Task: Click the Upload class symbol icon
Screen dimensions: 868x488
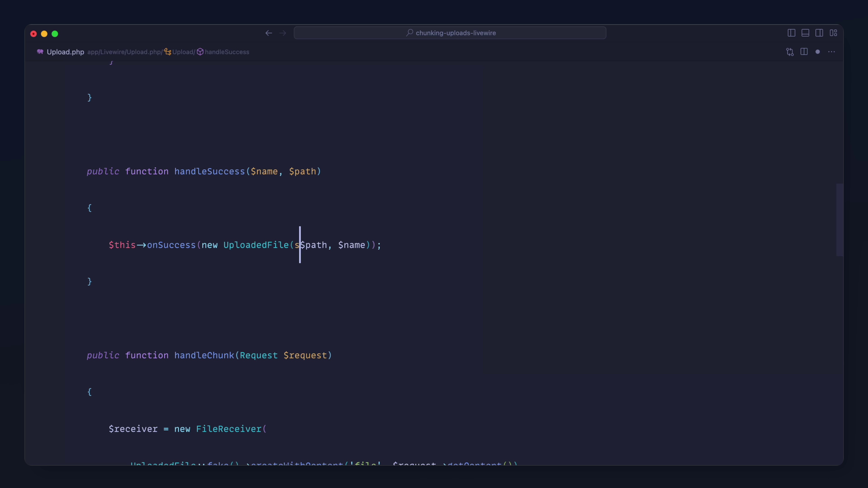Action: click(x=167, y=52)
